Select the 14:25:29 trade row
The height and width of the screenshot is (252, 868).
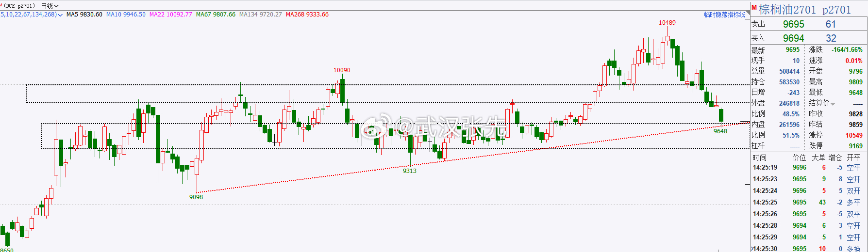coord(809,237)
